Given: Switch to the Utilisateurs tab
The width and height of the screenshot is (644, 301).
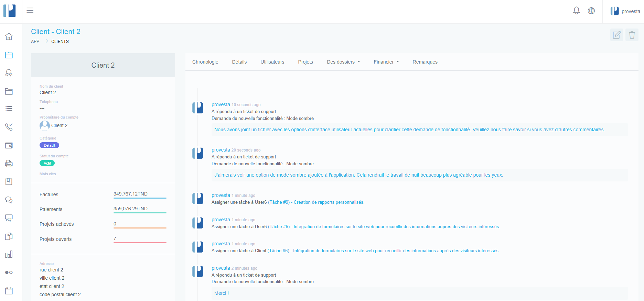Looking at the screenshot, I should pos(272,62).
